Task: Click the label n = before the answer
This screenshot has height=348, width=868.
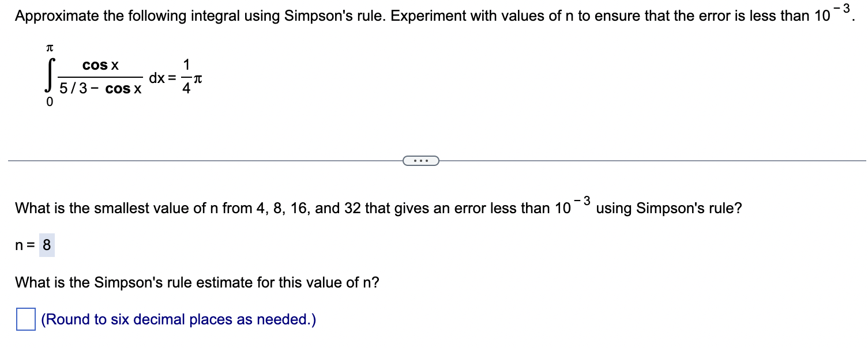Action: (25, 244)
